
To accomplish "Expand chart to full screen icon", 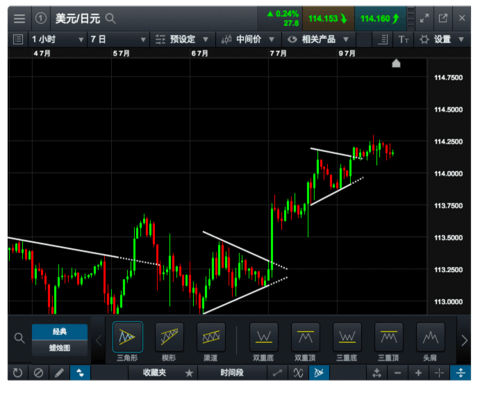I will pyautogui.click(x=424, y=18).
